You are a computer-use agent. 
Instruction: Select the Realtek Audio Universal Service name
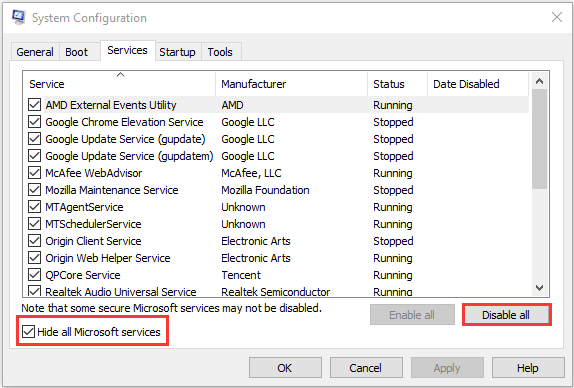point(121,292)
